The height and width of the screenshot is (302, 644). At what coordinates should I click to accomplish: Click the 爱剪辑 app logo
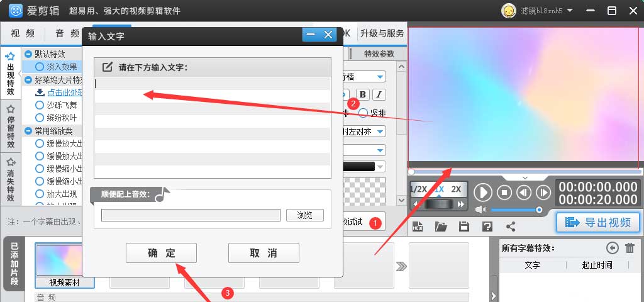tap(16, 11)
